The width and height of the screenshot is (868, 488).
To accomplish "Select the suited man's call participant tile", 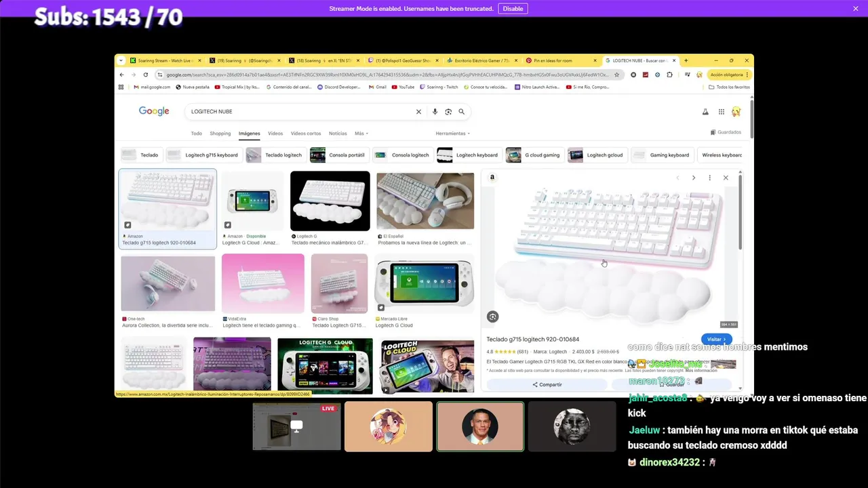I will tap(480, 426).
